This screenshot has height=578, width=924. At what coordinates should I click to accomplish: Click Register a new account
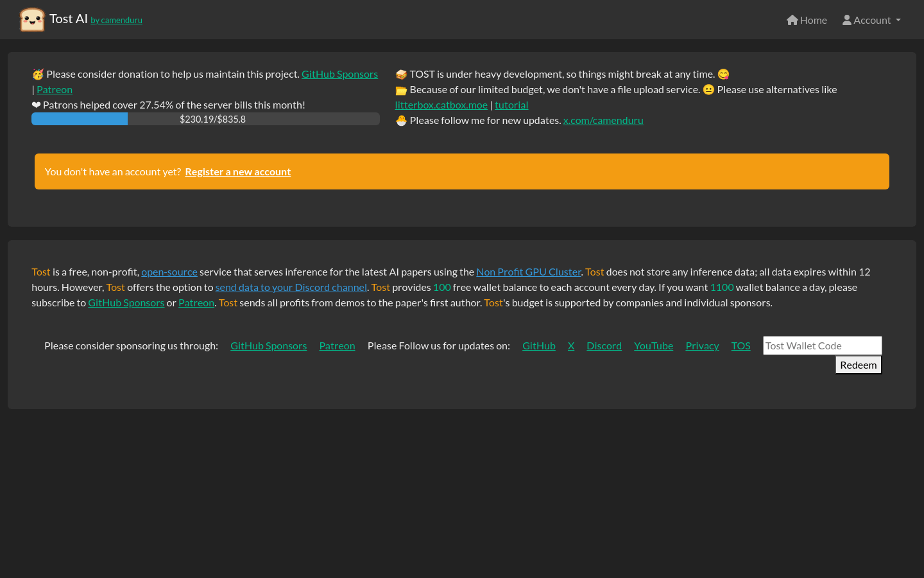[x=237, y=171]
